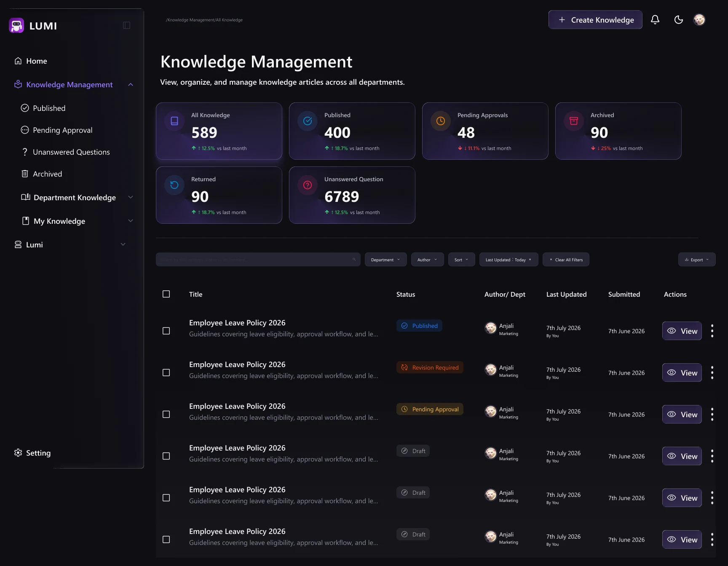728x566 pixels.
Task: Click the archive box icon on Archived card
Action: point(574,121)
